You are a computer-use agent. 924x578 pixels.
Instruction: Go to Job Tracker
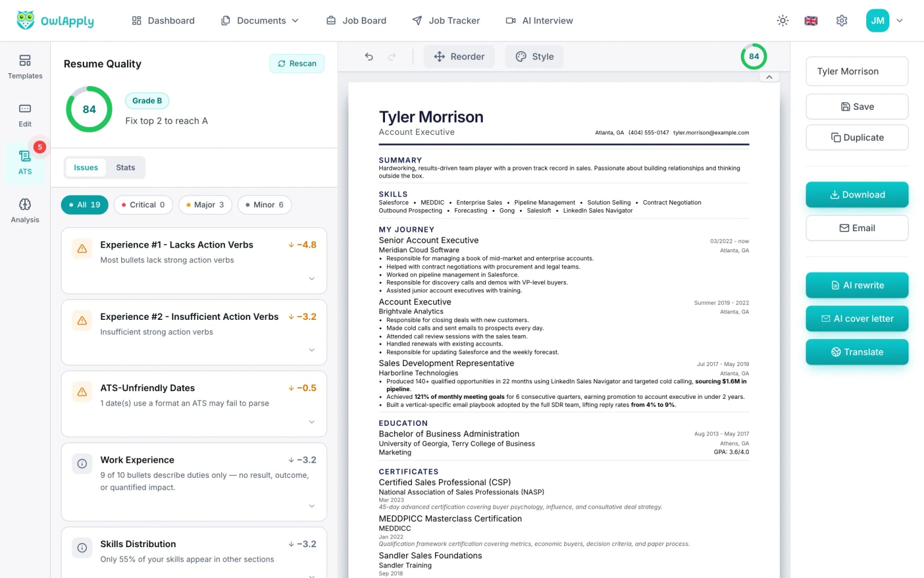point(446,21)
